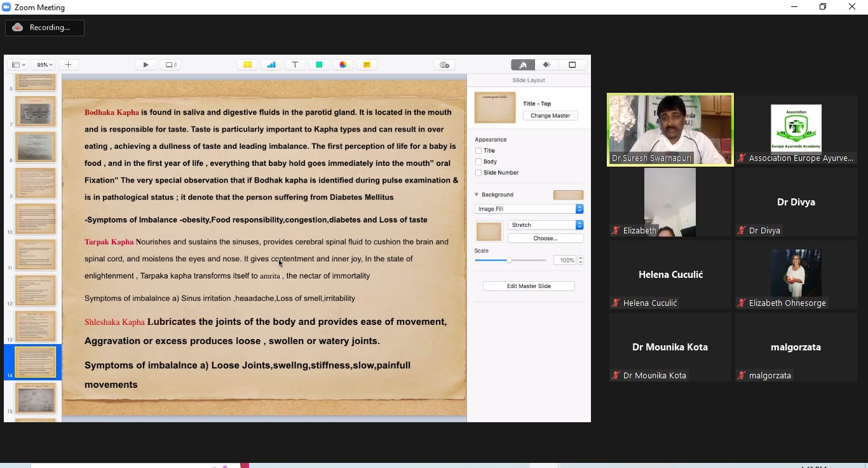This screenshot has width=868, height=468.
Task: Add a comment using yellow note icon
Action: point(367,65)
